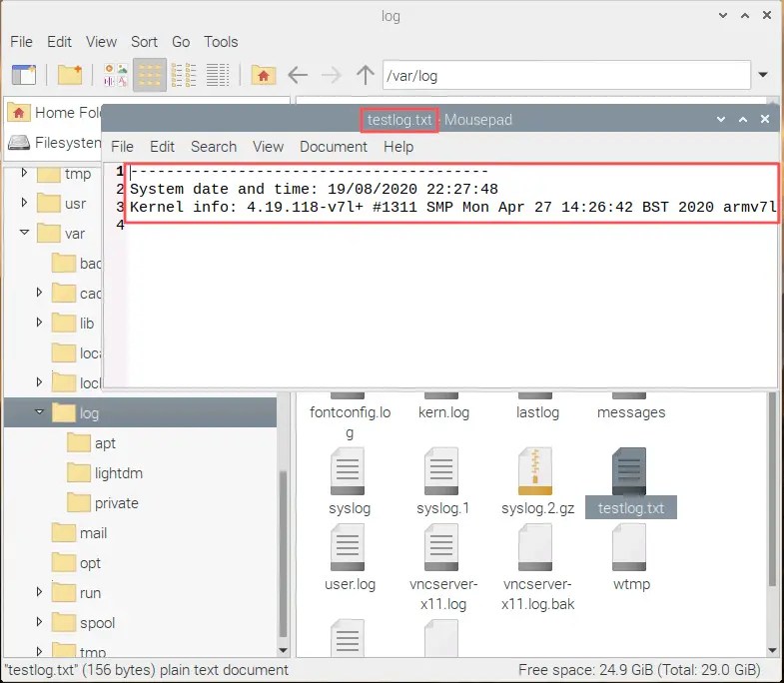The width and height of the screenshot is (784, 683).
Task: Create a new folder via toolbar icon
Action: click(70, 76)
